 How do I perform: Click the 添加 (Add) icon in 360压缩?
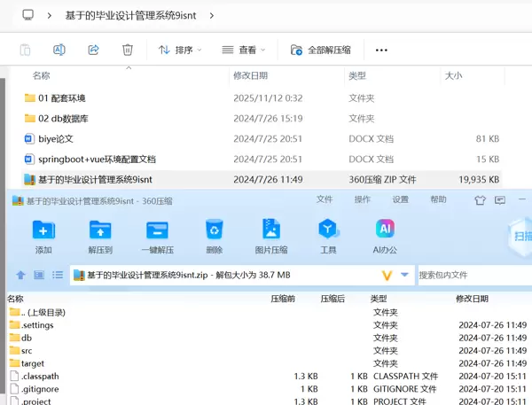click(x=43, y=231)
